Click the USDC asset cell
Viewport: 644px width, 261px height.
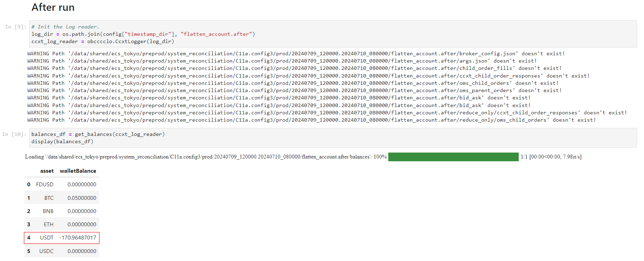tap(47, 251)
